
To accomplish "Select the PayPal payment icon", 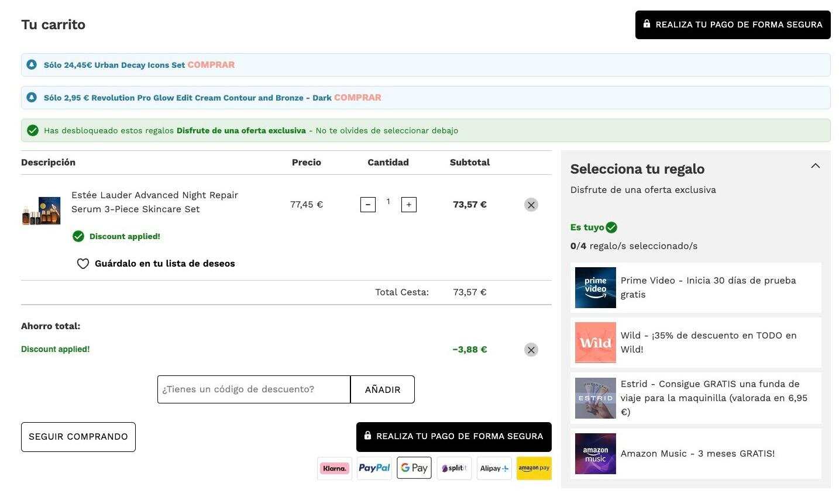I will 374,468.
